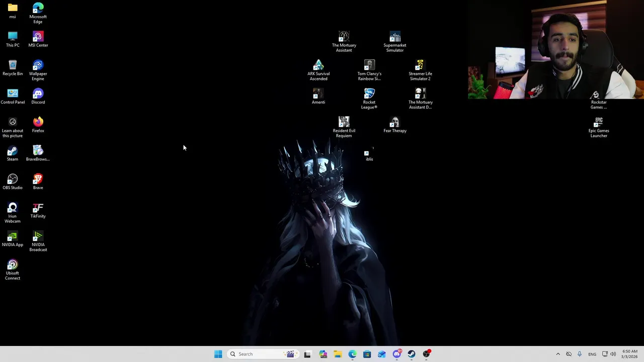Image resolution: width=644 pixels, height=362 pixels.
Task: Select The Mortuary Assistant game icon
Action: pyautogui.click(x=344, y=42)
